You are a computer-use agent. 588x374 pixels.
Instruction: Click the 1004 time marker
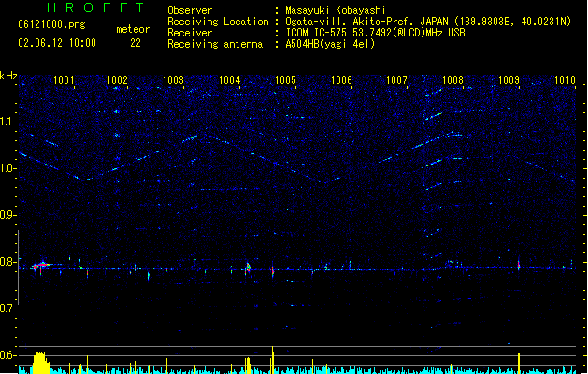230,80
